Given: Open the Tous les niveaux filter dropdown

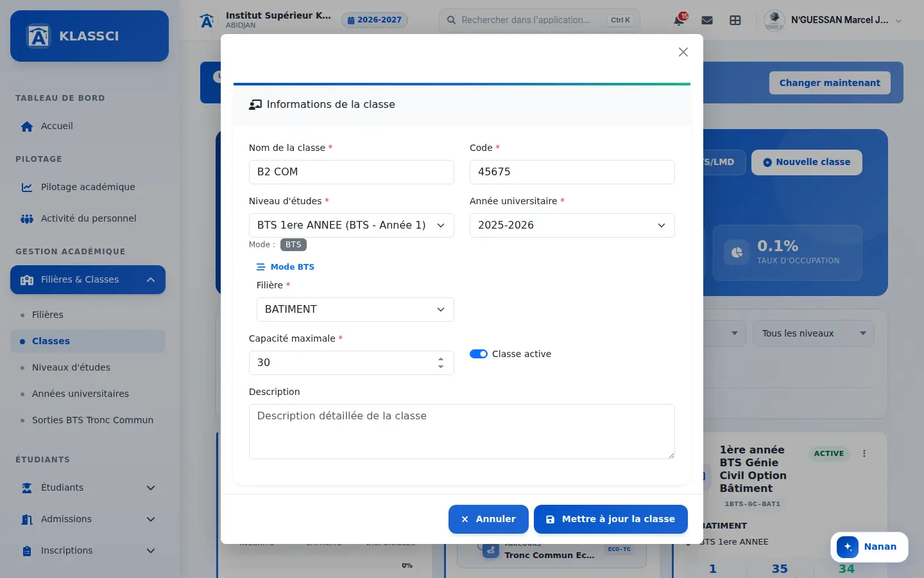Looking at the screenshot, I should coord(814,333).
